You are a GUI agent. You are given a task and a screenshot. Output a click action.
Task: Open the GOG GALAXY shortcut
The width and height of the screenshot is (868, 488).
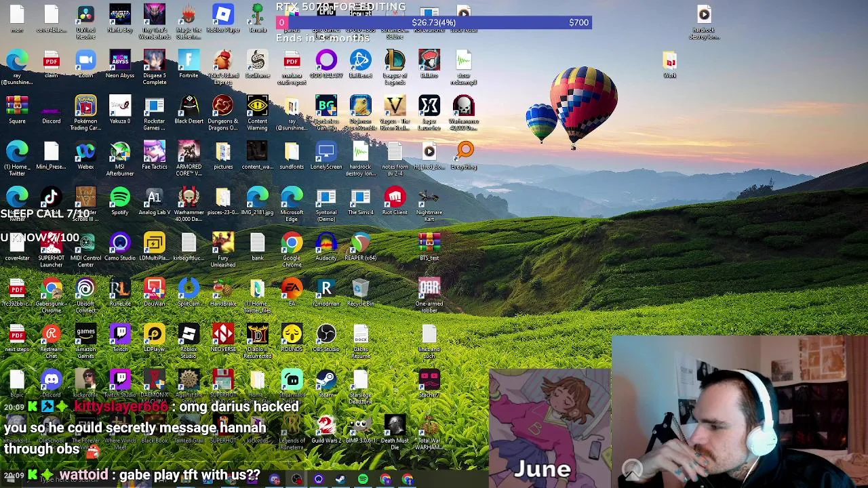(326, 64)
